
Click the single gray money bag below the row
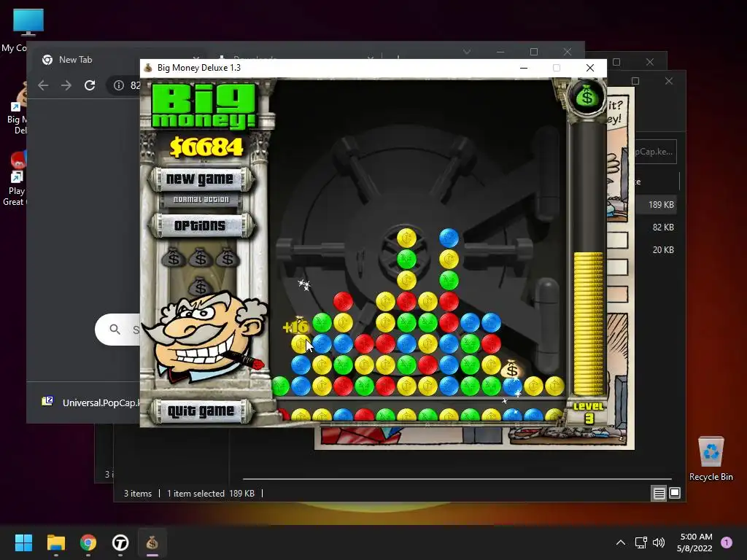point(201,286)
